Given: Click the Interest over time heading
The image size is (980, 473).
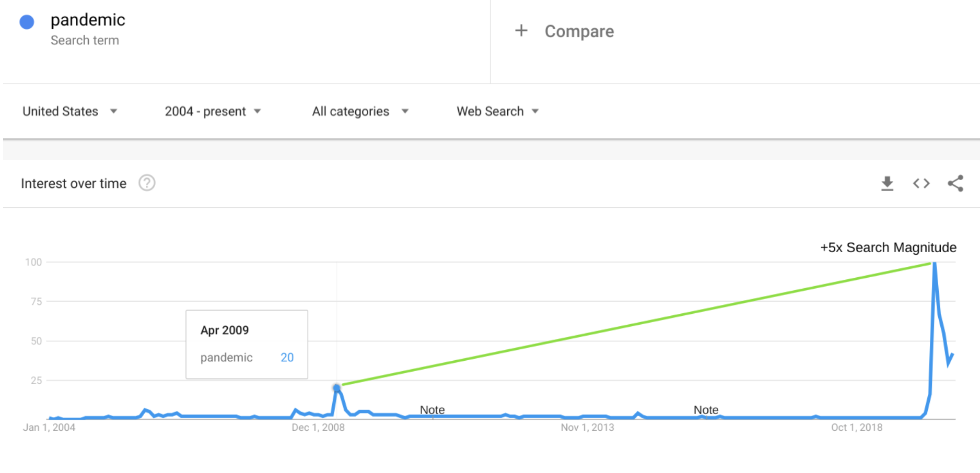Looking at the screenshot, I should (x=74, y=184).
